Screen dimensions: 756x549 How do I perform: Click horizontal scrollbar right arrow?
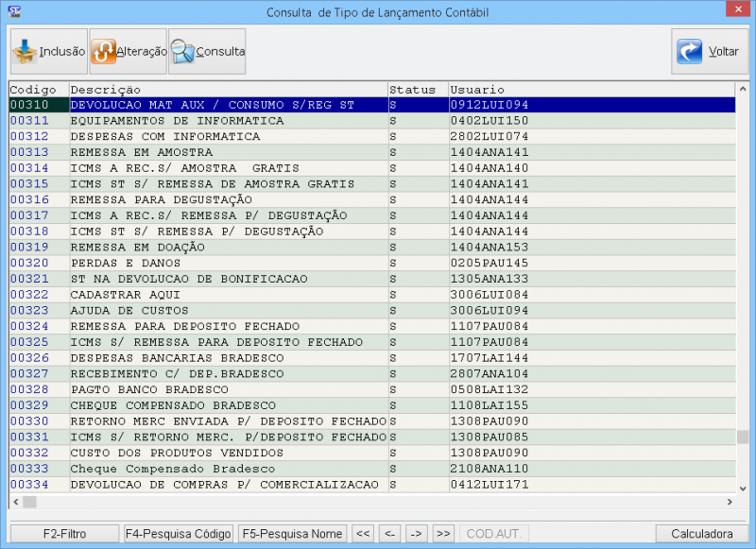point(729,502)
